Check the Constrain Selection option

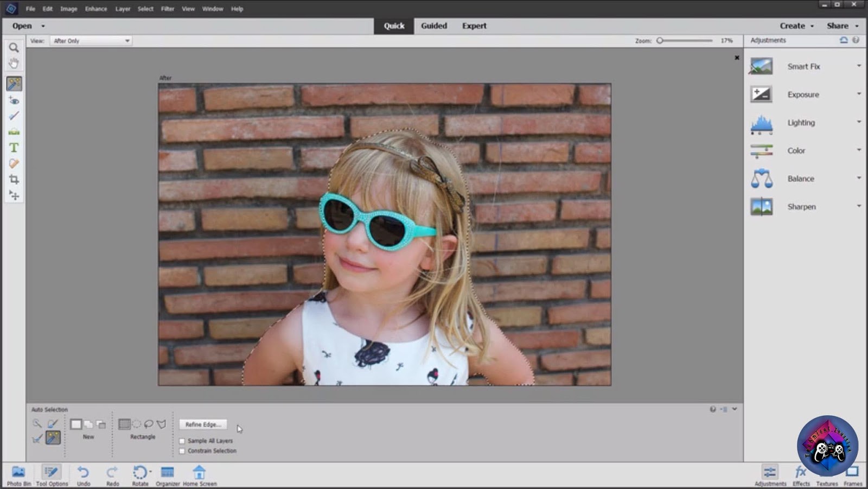pyautogui.click(x=182, y=451)
